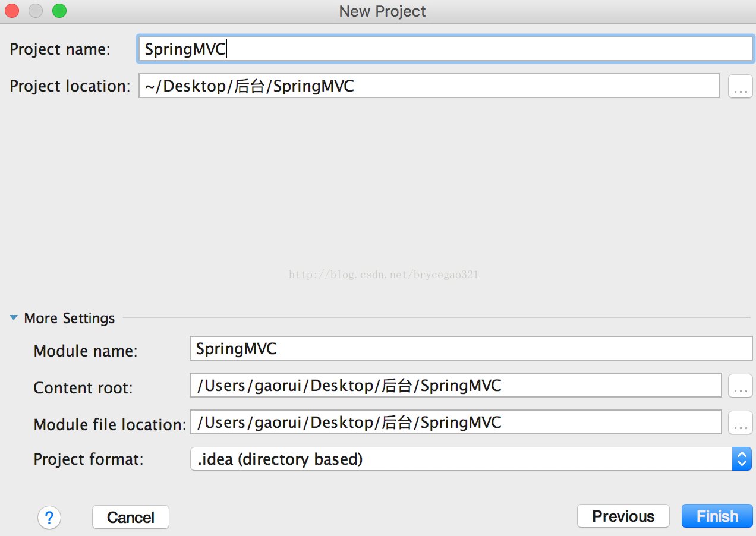
Task: Click the Module name input field
Action: pyautogui.click(x=471, y=348)
